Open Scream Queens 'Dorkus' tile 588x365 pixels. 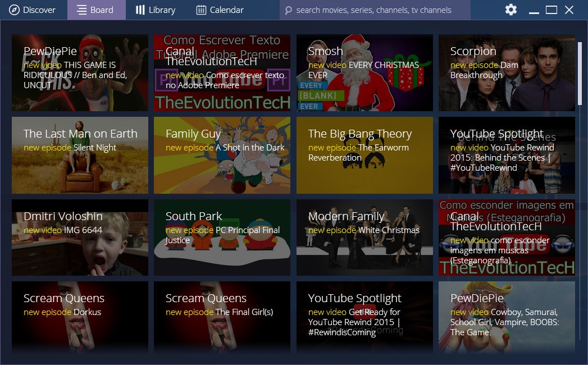click(80, 317)
